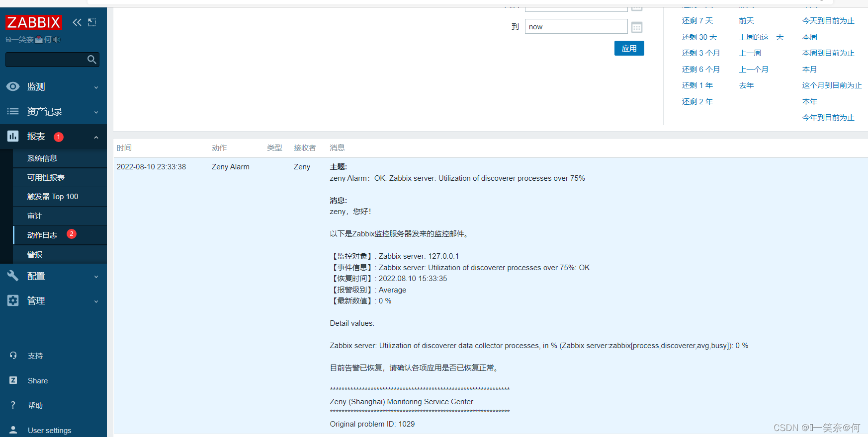This screenshot has height=437, width=868.
Task: Select 还剩 30 天 time range
Action: pos(699,37)
